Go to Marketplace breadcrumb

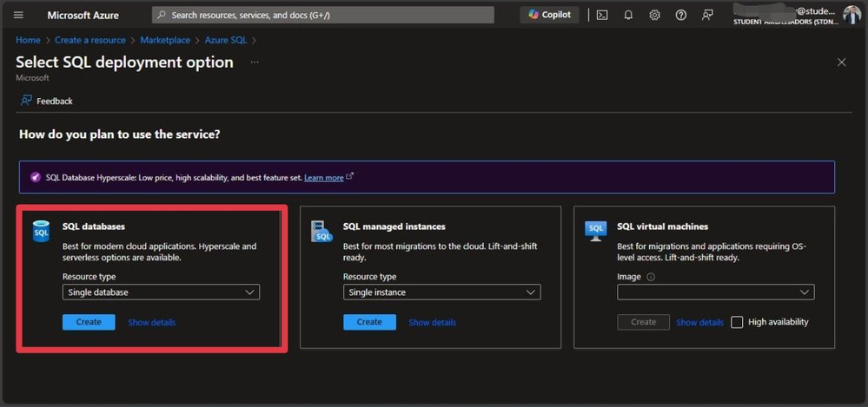click(165, 41)
